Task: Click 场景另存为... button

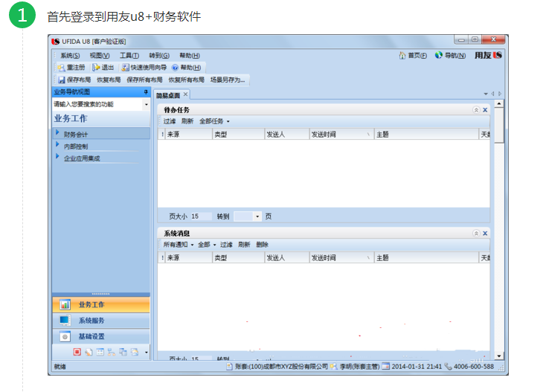Action: click(x=228, y=80)
